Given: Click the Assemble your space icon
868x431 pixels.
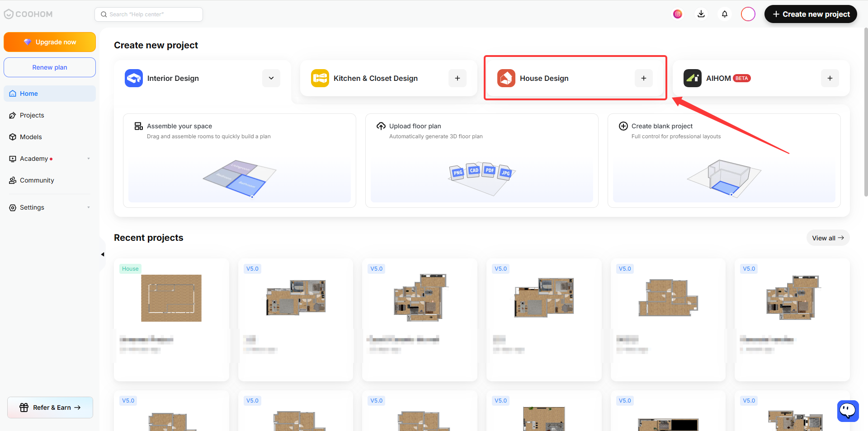Looking at the screenshot, I should (x=139, y=126).
